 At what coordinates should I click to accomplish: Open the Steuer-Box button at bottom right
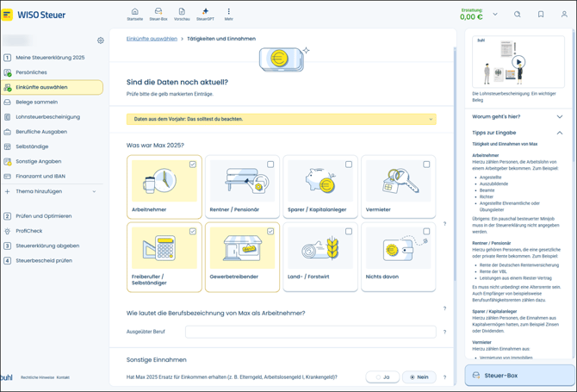519,376
